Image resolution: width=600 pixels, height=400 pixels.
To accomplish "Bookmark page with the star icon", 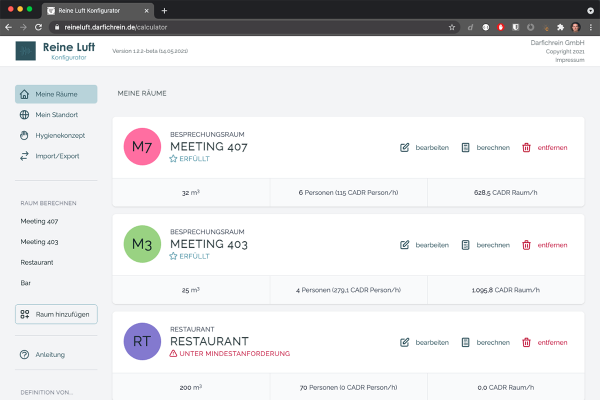I will pos(452,27).
